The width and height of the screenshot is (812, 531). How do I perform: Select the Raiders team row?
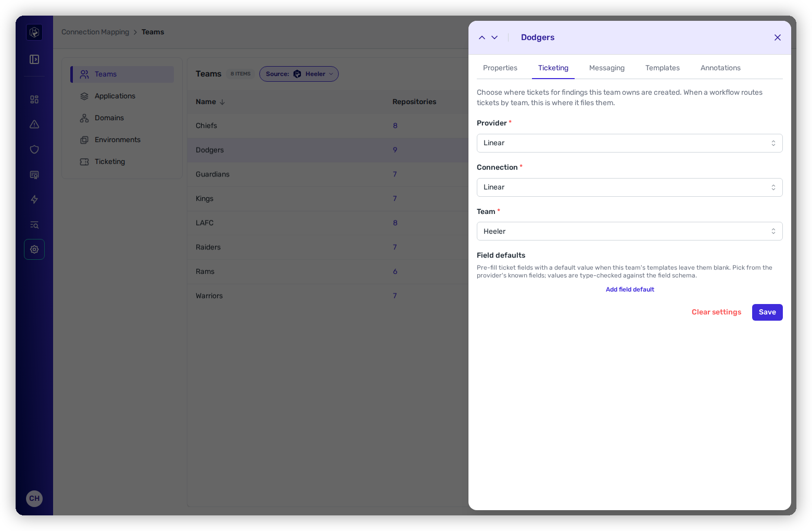coord(328,247)
